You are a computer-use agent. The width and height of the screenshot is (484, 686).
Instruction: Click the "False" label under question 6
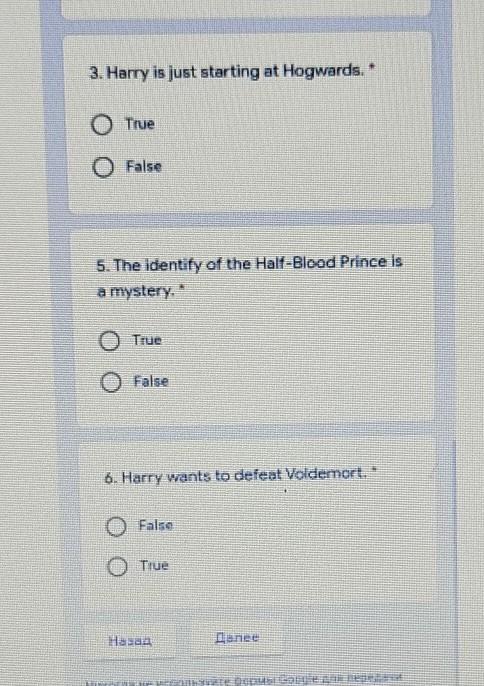(156, 525)
